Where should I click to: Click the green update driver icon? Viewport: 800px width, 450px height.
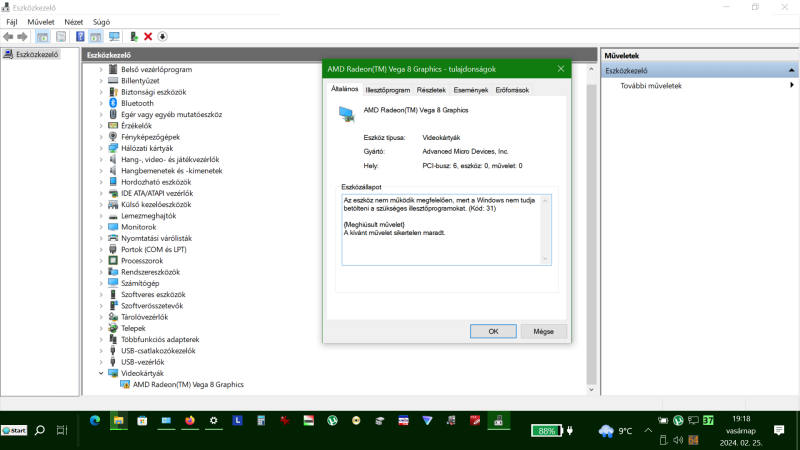click(x=134, y=37)
